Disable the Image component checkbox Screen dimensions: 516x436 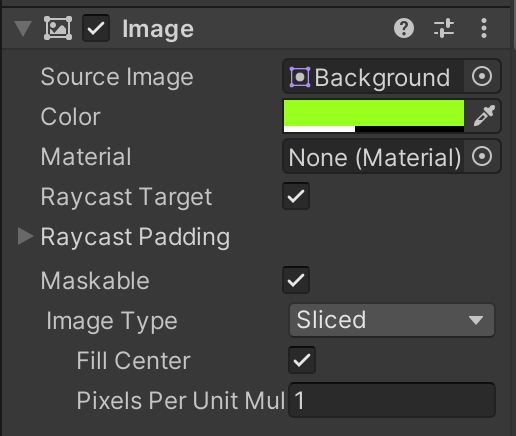click(96, 28)
